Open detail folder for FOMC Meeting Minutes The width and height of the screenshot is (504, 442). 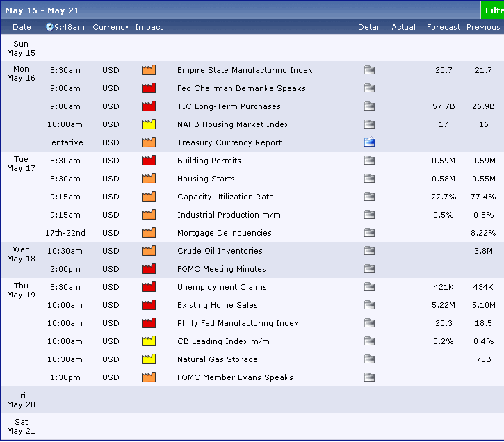pos(369,269)
